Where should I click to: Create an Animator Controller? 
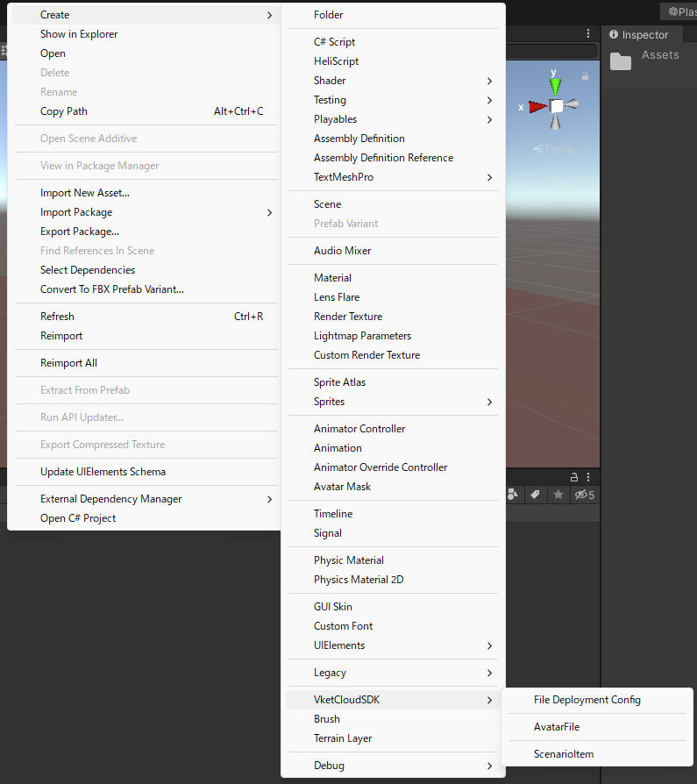pyautogui.click(x=393, y=429)
